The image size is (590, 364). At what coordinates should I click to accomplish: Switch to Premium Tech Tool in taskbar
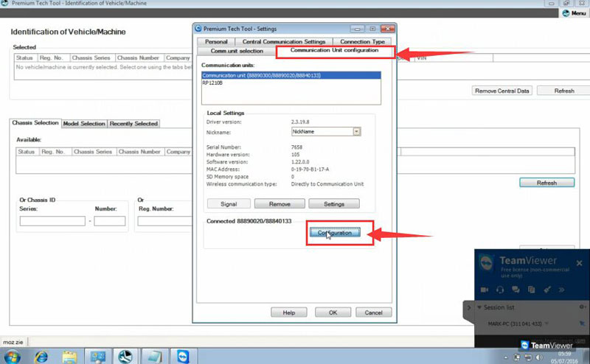[125, 356]
